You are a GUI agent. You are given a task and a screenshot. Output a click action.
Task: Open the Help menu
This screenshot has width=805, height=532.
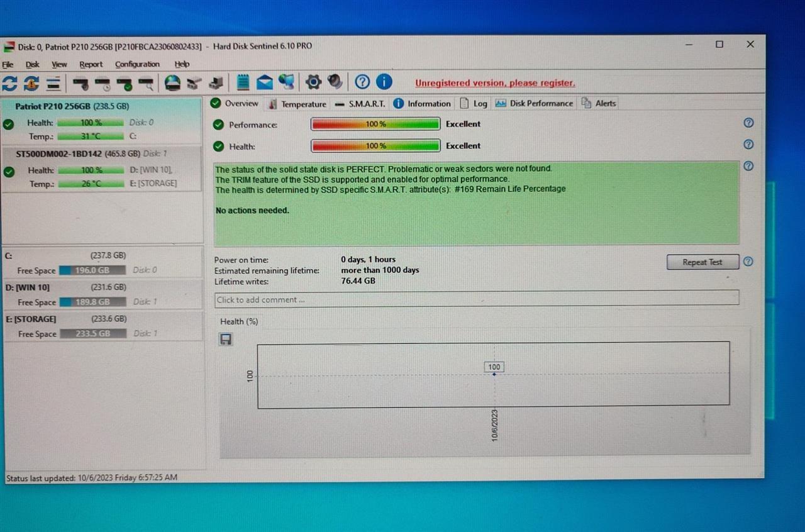[182, 64]
